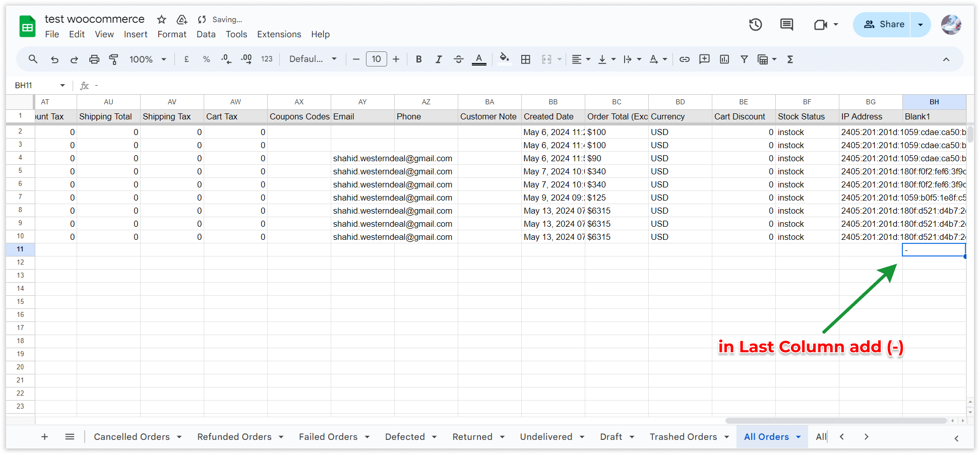Image resolution: width=980 pixels, height=455 pixels.
Task: Open the Borders tool
Action: pos(525,59)
